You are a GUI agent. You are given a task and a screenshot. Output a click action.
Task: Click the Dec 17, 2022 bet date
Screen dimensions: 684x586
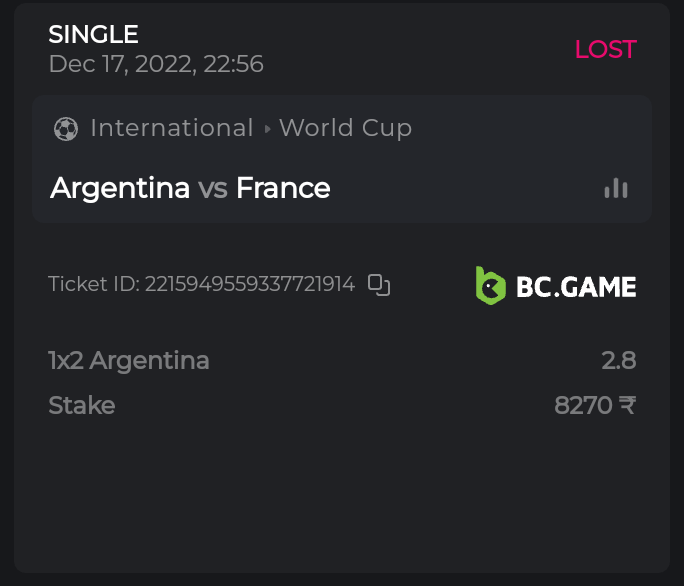[156, 64]
